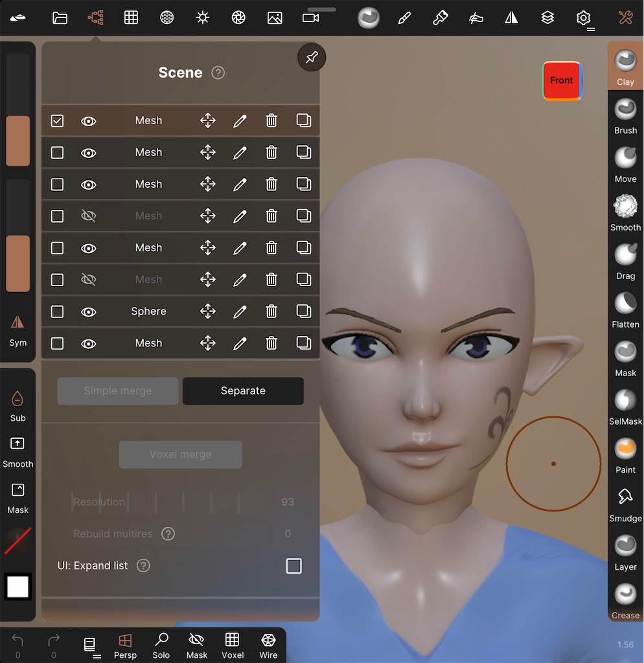Select the Crease tool
The width and height of the screenshot is (644, 663).
pos(625,601)
